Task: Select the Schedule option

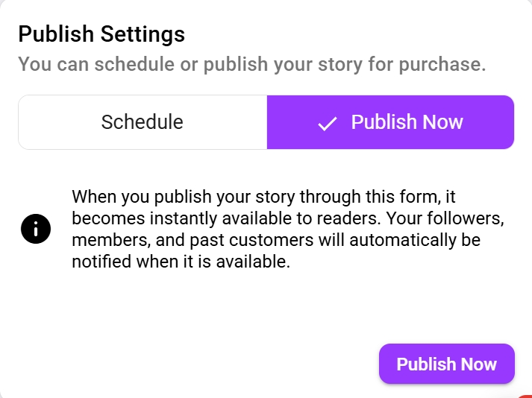Action: [143, 122]
